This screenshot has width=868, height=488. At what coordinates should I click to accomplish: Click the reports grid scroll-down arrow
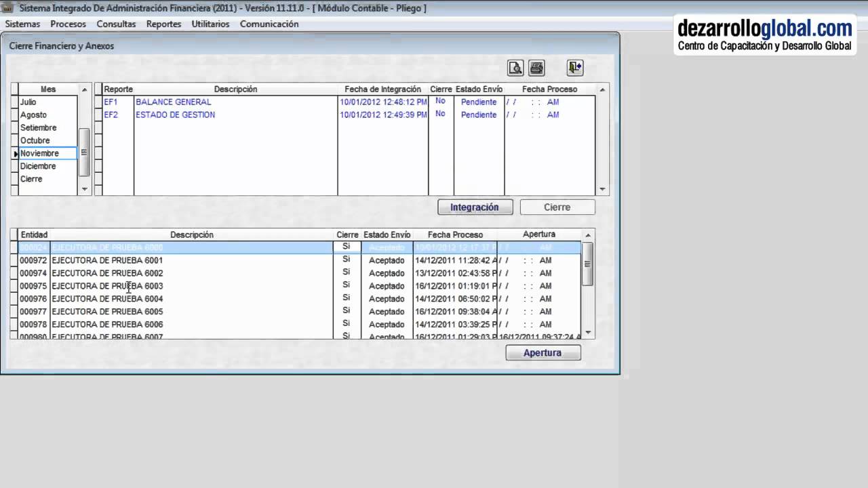point(602,190)
